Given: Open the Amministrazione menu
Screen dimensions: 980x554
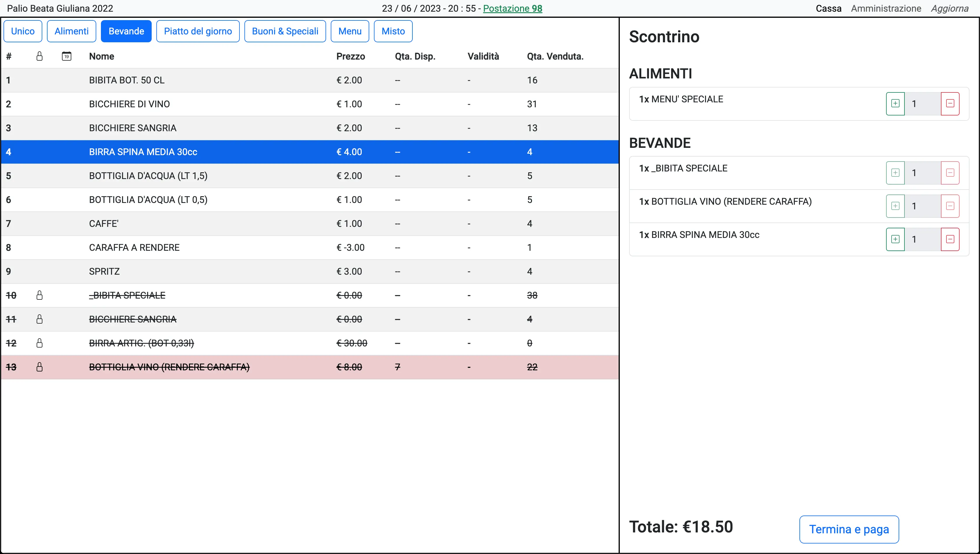Looking at the screenshot, I should click(885, 8).
